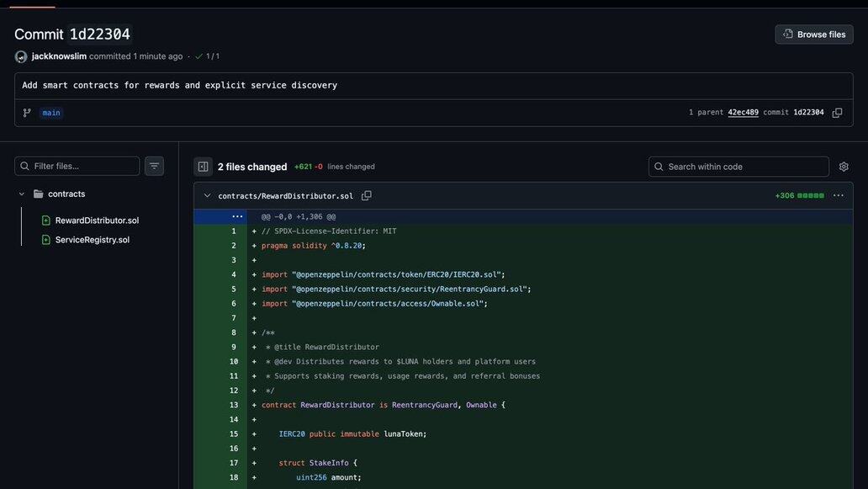Show the 1/1 checks status

point(207,56)
